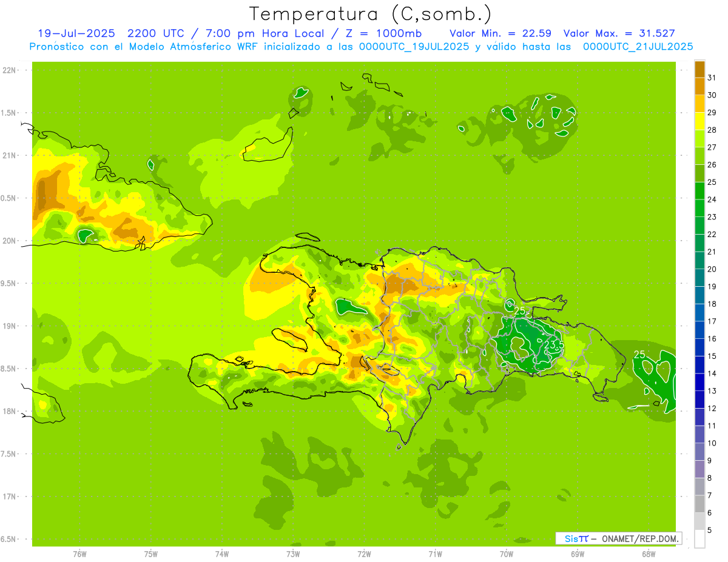Screen dimensions: 728x562
Task: Click the '25' contour label near 68W
Action: click(x=639, y=354)
